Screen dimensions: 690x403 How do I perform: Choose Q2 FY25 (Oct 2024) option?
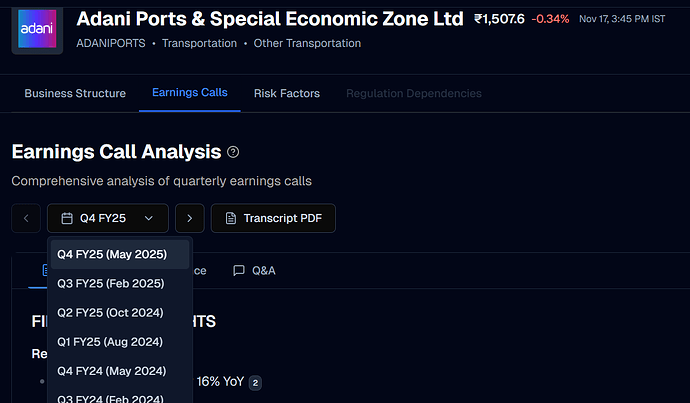(110, 312)
